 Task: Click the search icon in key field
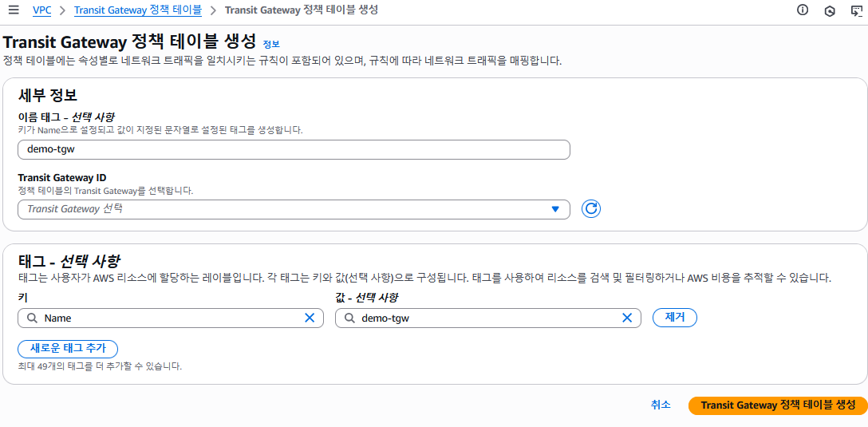coord(32,318)
